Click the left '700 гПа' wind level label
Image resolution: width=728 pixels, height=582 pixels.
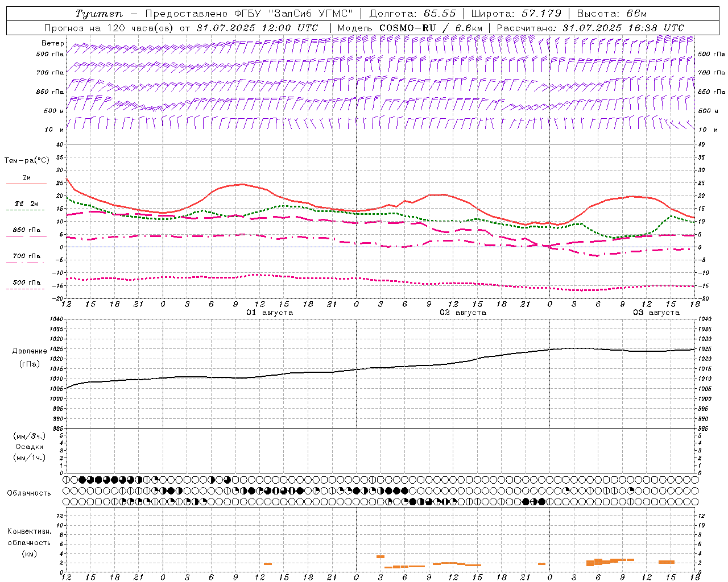click(50, 73)
